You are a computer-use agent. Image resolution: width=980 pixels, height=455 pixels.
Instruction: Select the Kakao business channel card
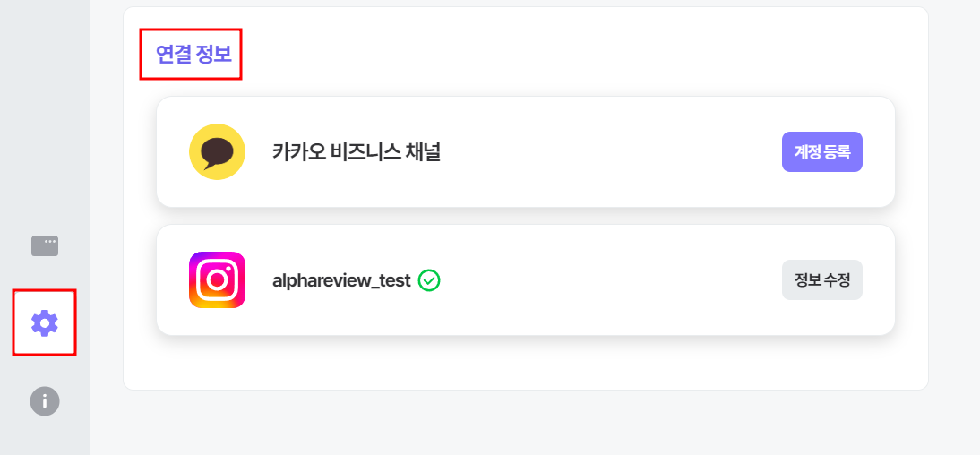(526, 152)
